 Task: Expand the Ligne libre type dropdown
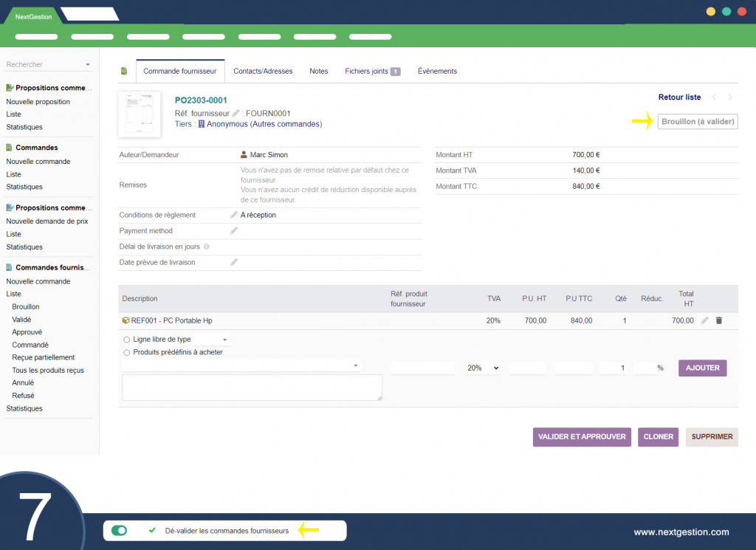point(213,340)
